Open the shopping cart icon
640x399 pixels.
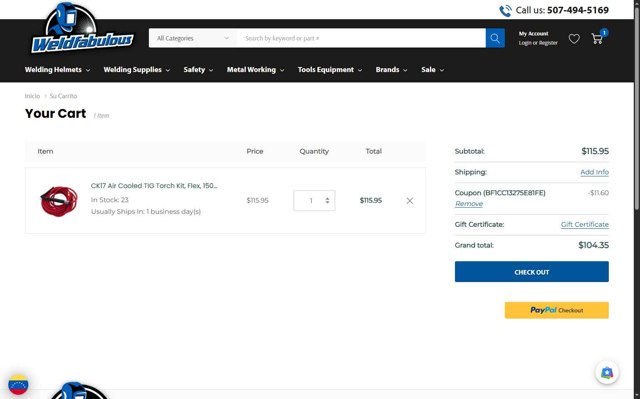tap(597, 39)
